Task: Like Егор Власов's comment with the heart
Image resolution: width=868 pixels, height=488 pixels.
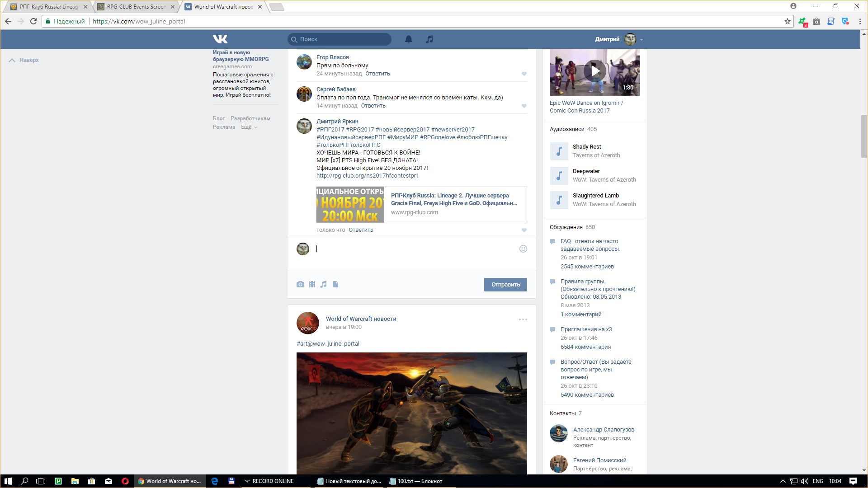Action: [x=524, y=74]
